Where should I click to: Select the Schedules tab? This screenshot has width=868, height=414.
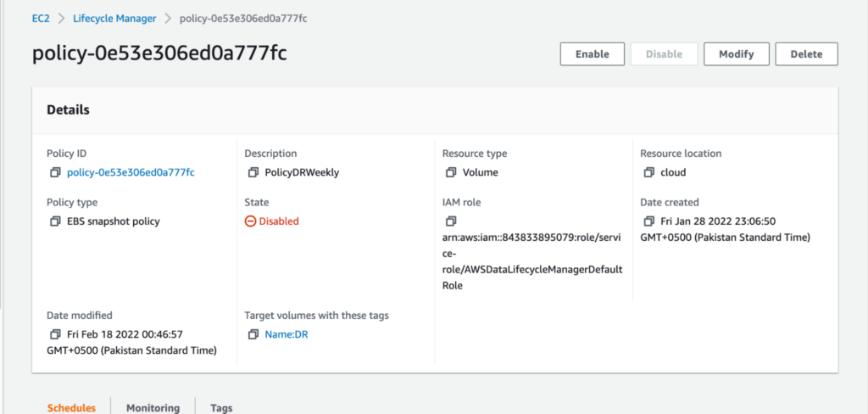(71, 407)
